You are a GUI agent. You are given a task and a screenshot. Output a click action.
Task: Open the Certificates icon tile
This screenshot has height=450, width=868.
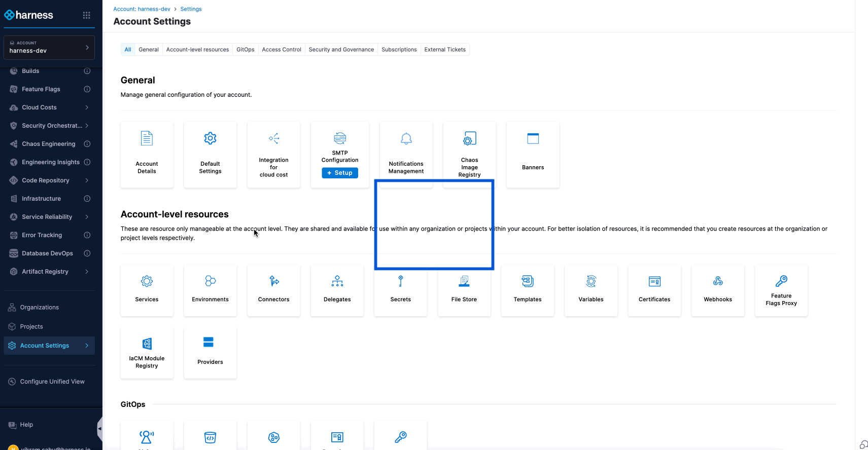click(x=654, y=281)
